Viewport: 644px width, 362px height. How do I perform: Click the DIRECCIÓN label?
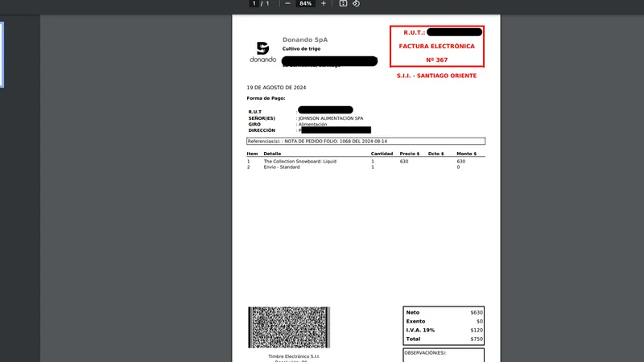click(262, 130)
